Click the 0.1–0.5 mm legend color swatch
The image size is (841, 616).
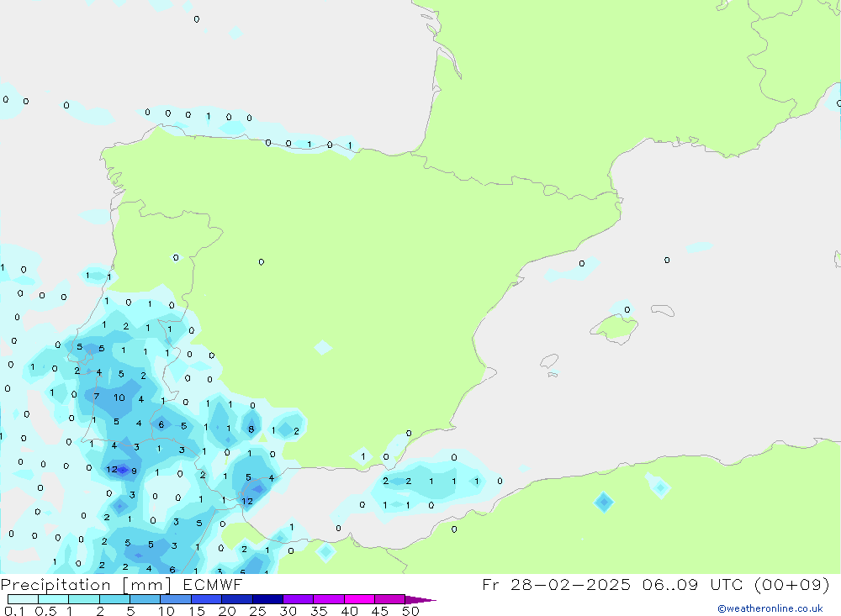(23, 599)
